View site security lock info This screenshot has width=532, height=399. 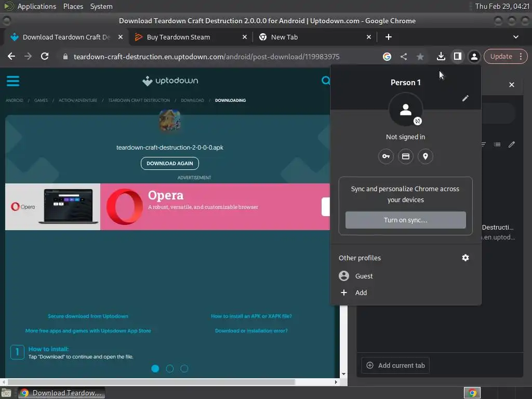(65, 57)
